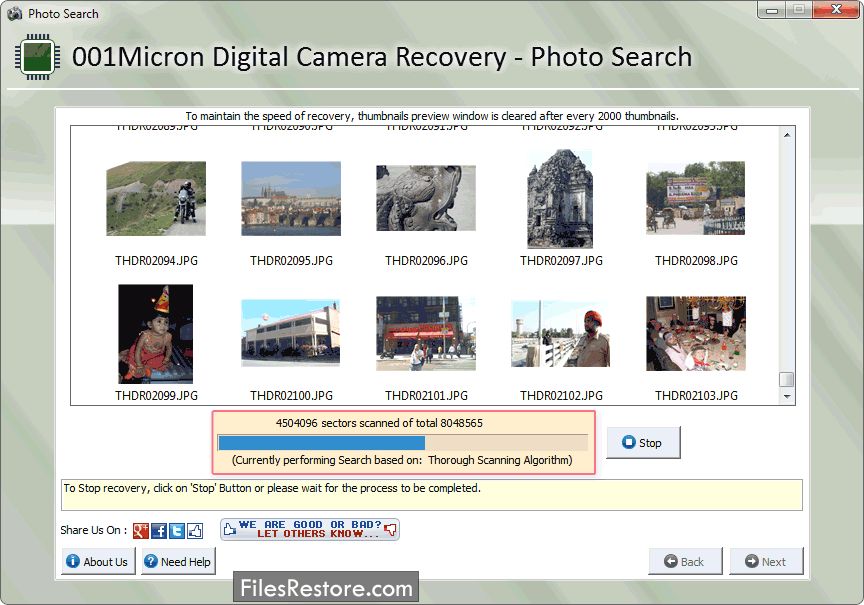Select thumbnail THDR02101.JPG red storefront photo

(426, 333)
